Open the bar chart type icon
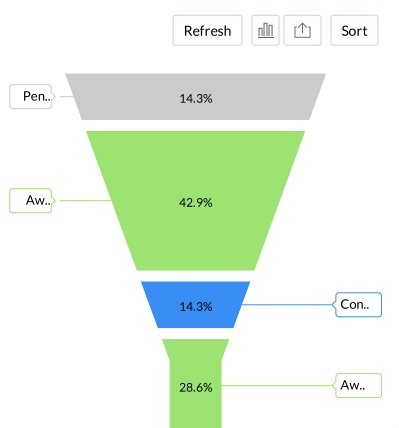 (x=265, y=30)
